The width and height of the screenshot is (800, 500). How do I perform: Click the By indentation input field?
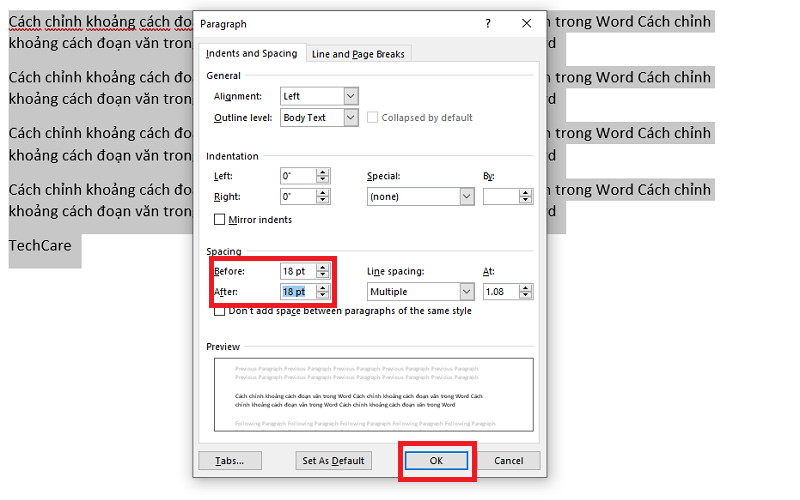coord(501,197)
